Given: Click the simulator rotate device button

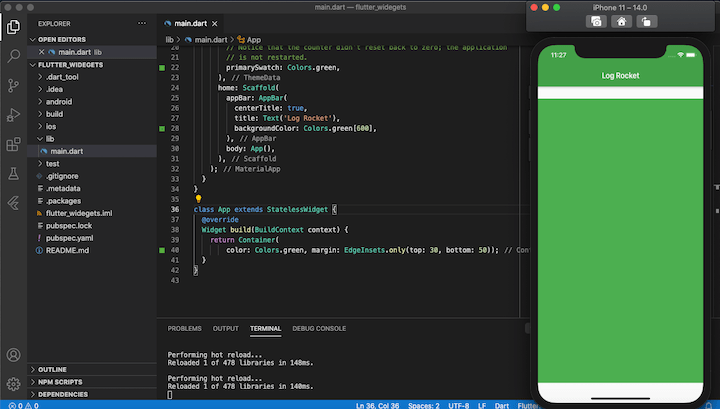Looking at the screenshot, I should tap(646, 22).
